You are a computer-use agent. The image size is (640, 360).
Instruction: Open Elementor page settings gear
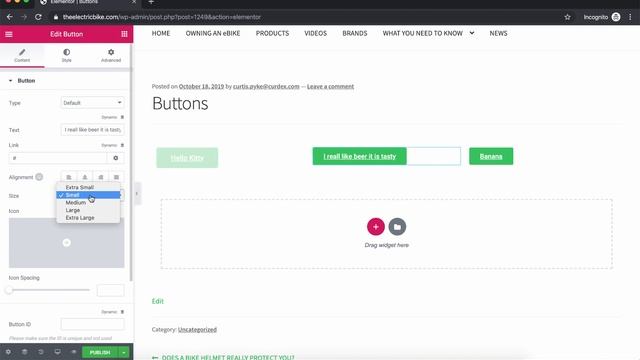tap(8, 352)
